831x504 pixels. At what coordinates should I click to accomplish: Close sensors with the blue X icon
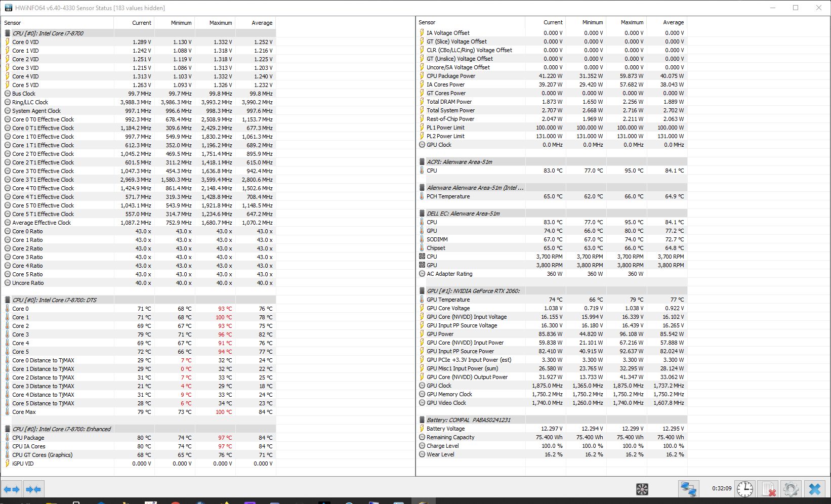coord(814,489)
